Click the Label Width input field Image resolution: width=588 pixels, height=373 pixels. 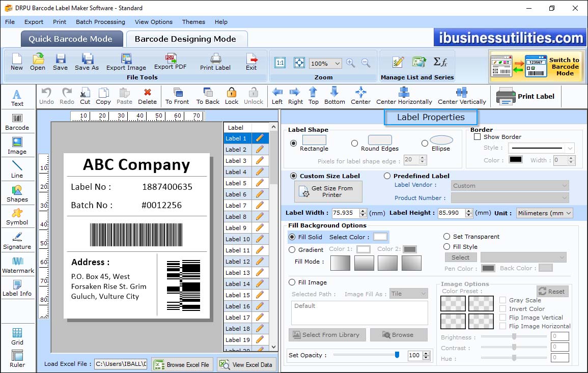[345, 213]
